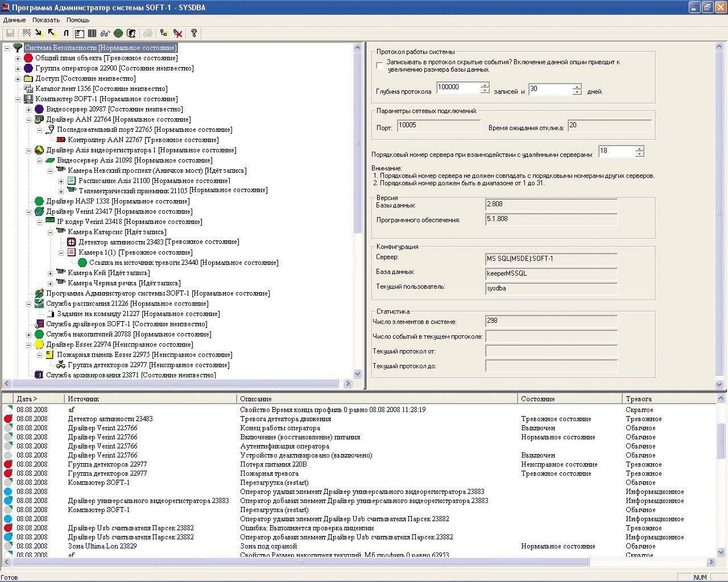Open the Данные menu
728x582 pixels.
coord(14,20)
